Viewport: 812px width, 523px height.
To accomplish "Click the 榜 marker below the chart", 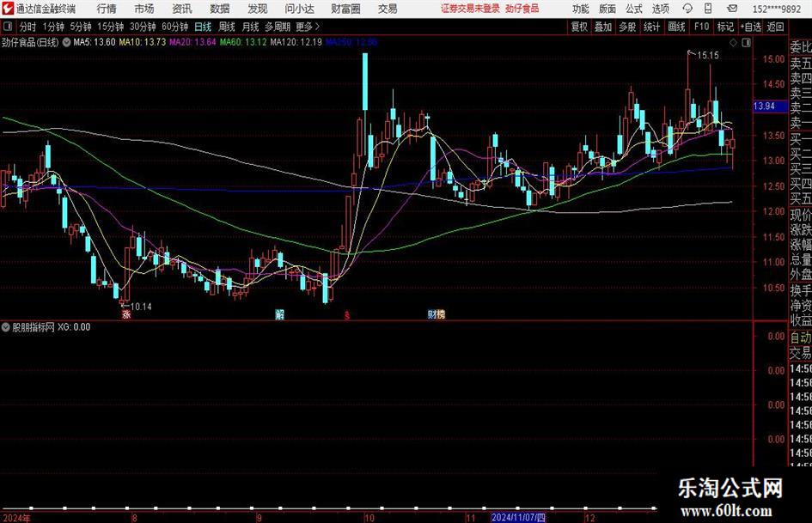I will 441,314.
